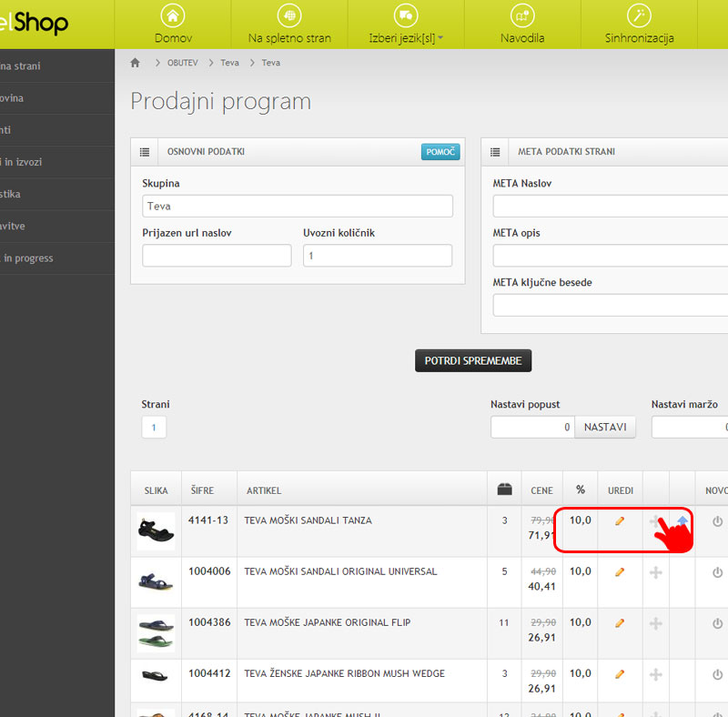The height and width of the screenshot is (717, 728).
Task: Click code 1004386
Action: pos(209,622)
